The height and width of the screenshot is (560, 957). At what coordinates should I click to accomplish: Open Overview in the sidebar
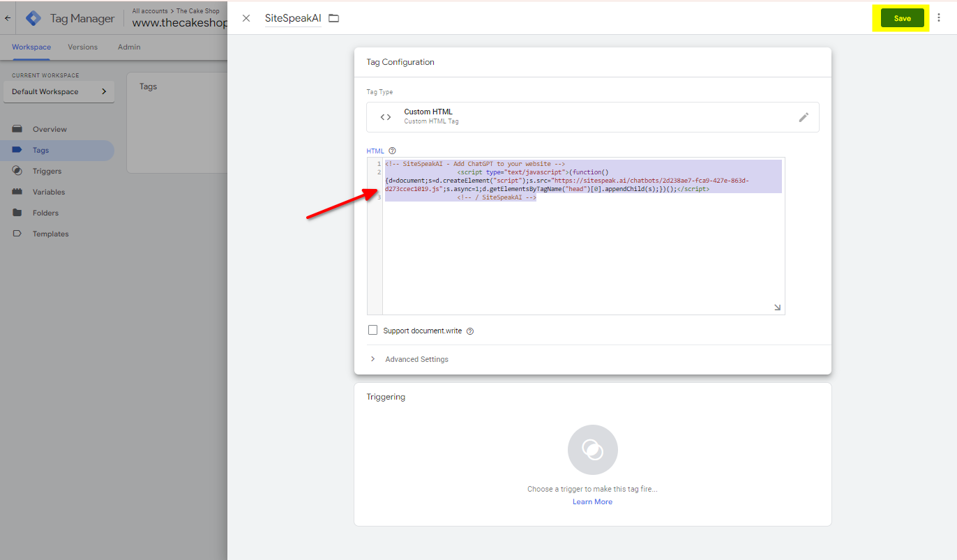50,129
